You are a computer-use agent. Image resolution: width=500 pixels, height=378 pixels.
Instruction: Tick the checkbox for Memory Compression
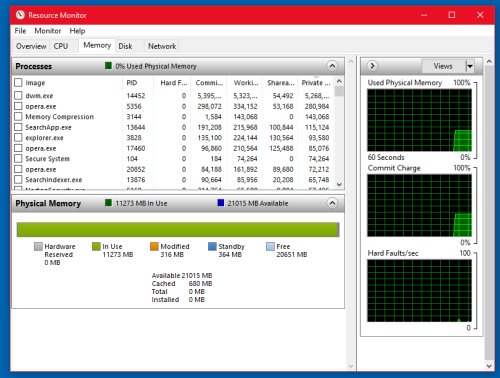pyautogui.click(x=18, y=117)
